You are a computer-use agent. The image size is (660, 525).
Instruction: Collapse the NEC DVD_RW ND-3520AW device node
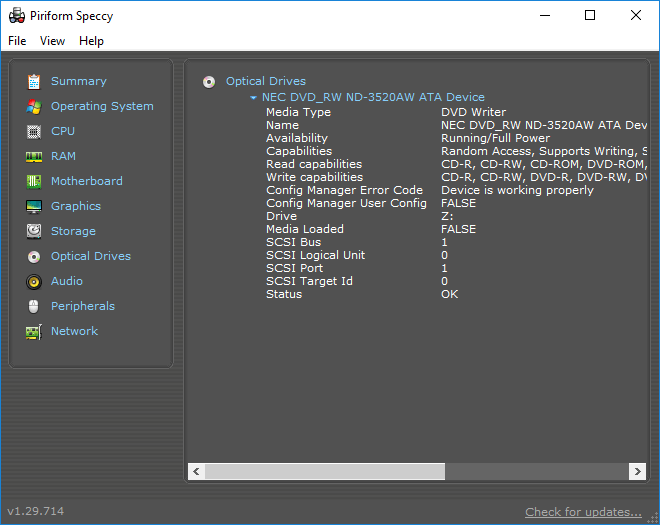[253, 98]
